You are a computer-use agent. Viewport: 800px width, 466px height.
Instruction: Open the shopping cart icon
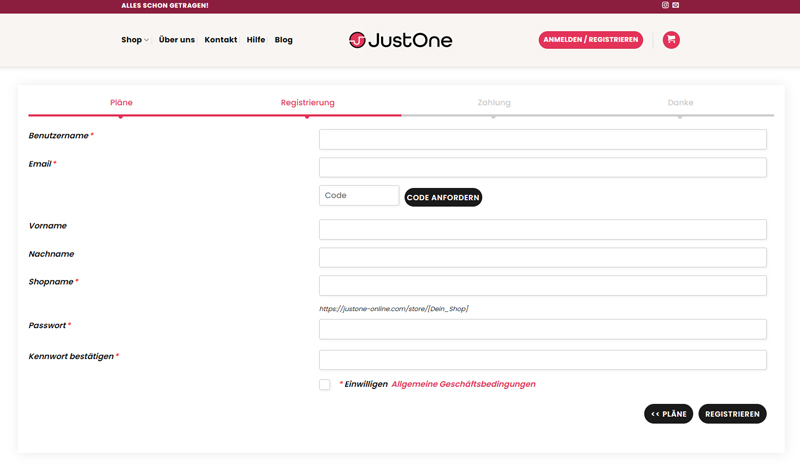coord(671,40)
